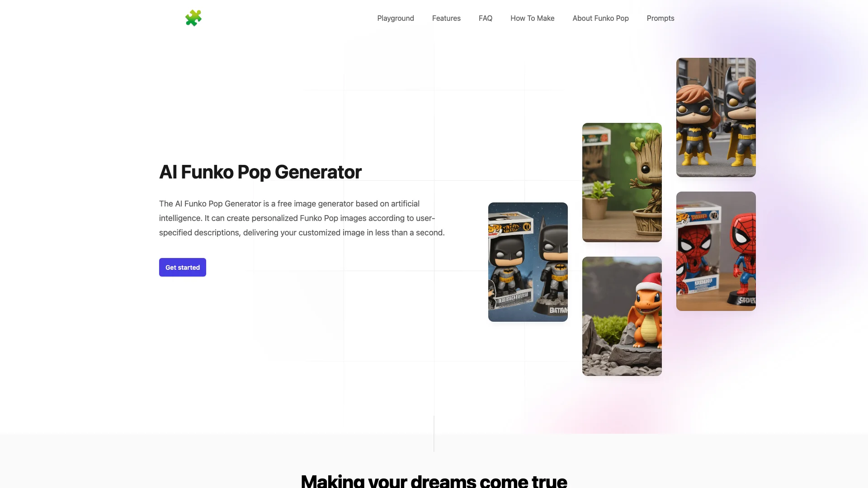Click the Groot Funko Pop thumbnail
This screenshot has height=488, width=868.
coord(622,183)
